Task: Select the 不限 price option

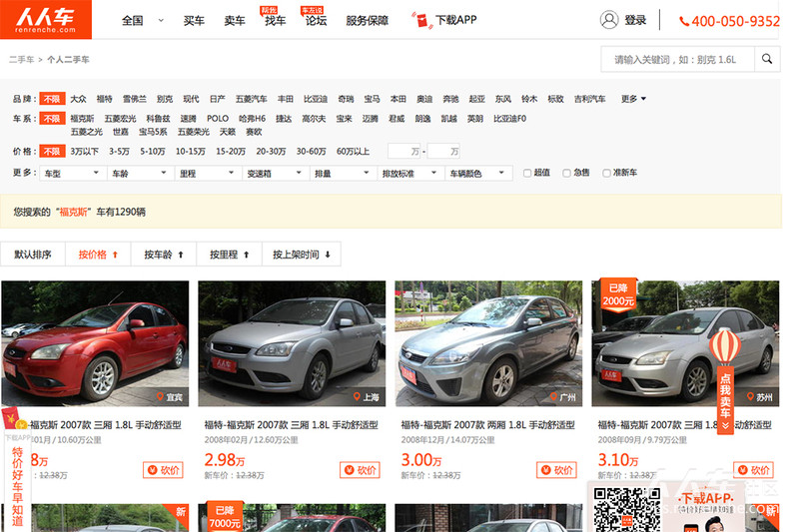Action: (x=52, y=151)
